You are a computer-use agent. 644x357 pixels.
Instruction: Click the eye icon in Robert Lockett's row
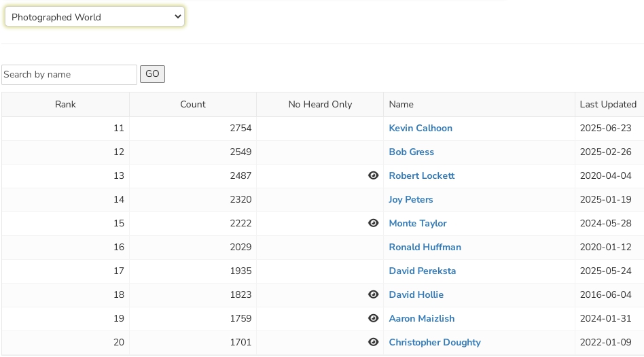373,175
